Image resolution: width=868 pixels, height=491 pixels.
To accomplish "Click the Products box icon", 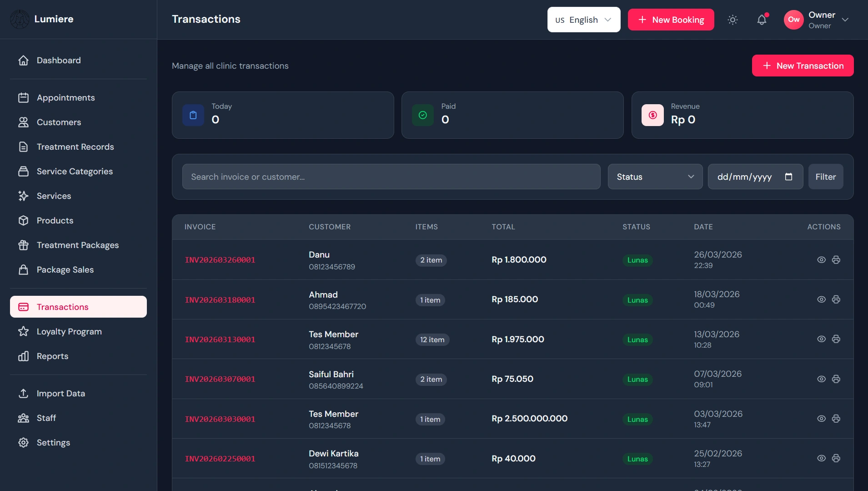I will click(23, 220).
